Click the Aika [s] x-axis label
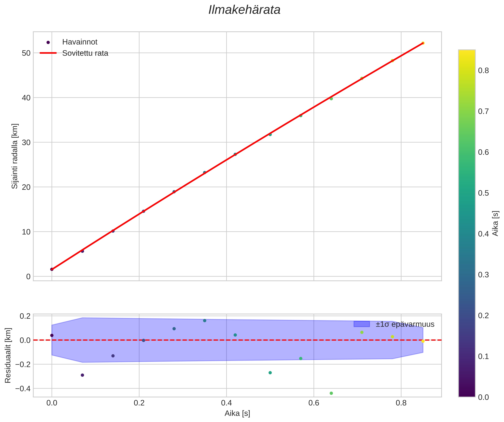Image resolution: width=504 pixels, height=422 pixels. coord(237,413)
